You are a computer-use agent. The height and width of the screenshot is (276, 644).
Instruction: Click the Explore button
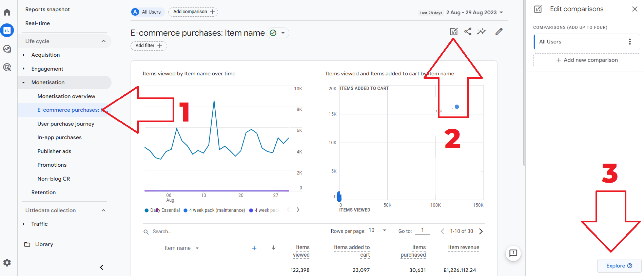pos(619,266)
